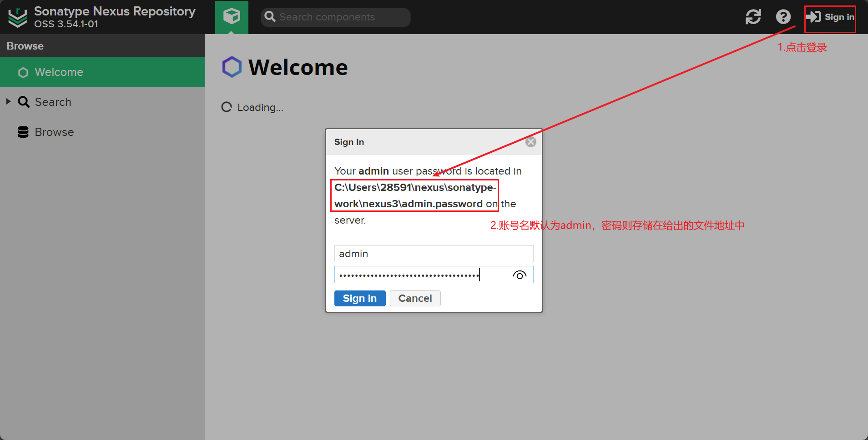Screen dimensions: 868x440
Task: Click the Browse database stack icon
Action: 23,132
